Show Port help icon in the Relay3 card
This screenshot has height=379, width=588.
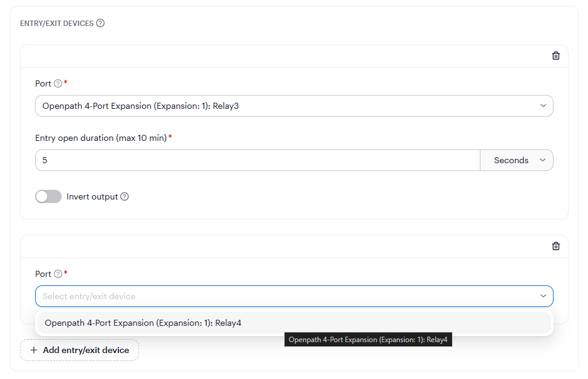point(58,83)
